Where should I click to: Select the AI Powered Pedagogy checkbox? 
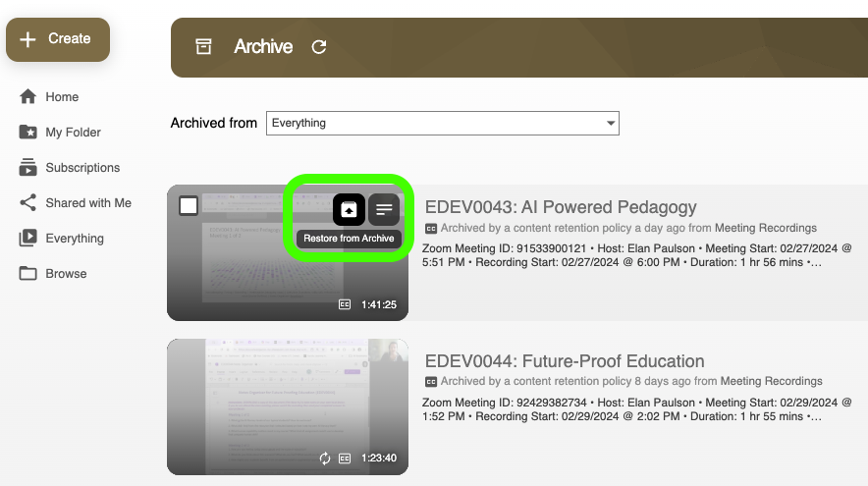click(189, 205)
